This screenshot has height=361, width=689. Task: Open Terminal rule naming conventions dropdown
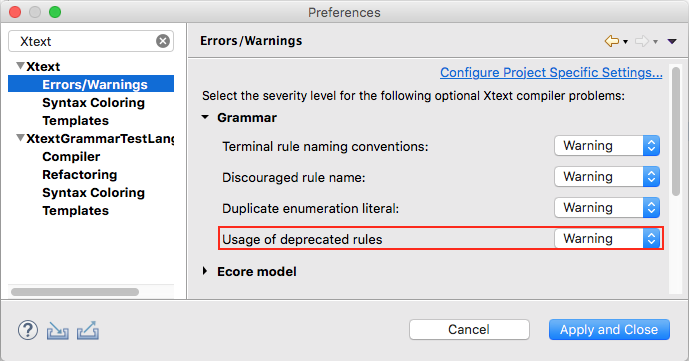(x=607, y=145)
